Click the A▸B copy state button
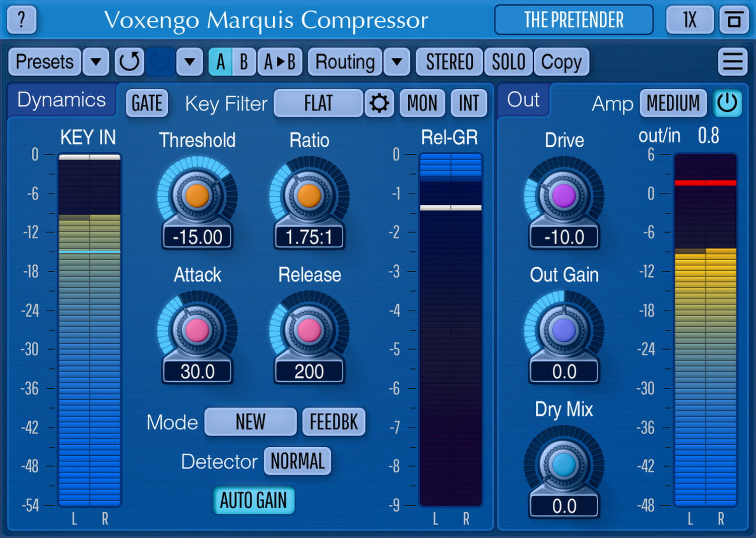This screenshot has height=538, width=756. [x=280, y=62]
